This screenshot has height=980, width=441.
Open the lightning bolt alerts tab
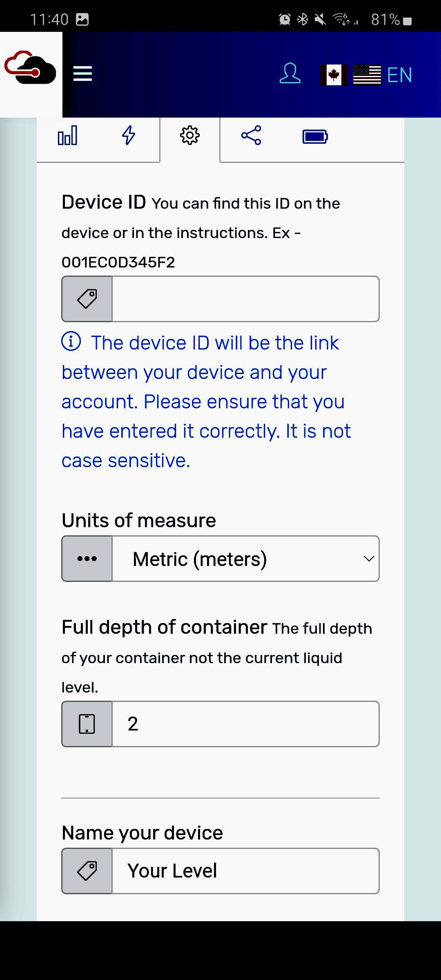129,136
